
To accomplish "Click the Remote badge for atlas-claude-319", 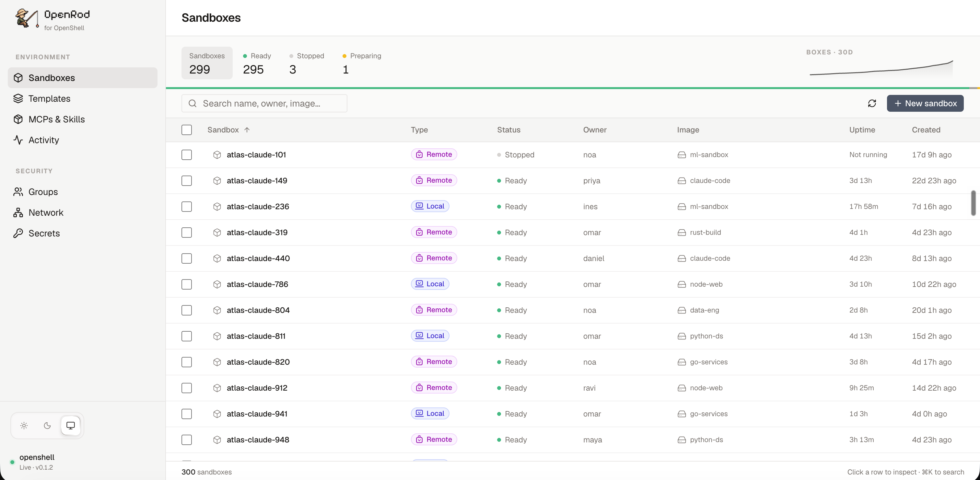I will click(434, 232).
